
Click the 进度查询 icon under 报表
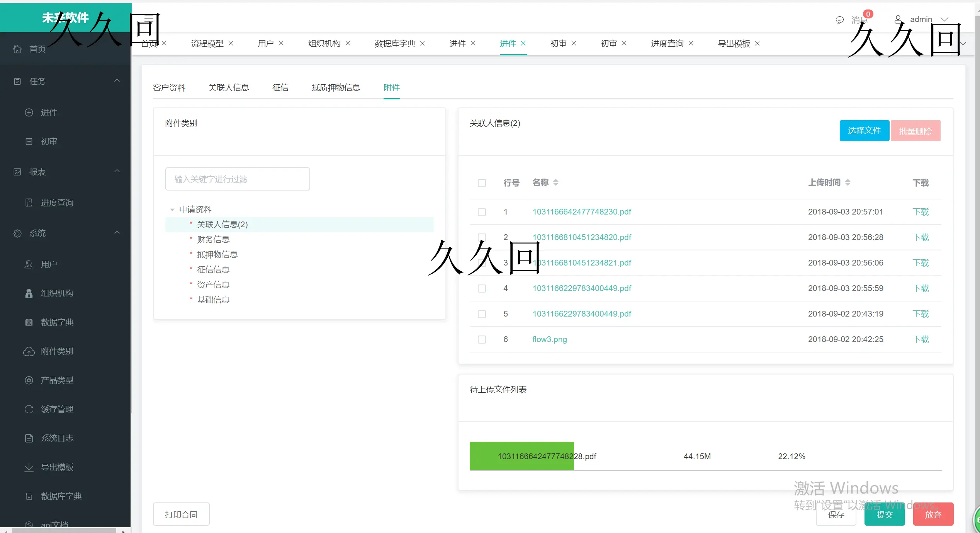tap(29, 202)
